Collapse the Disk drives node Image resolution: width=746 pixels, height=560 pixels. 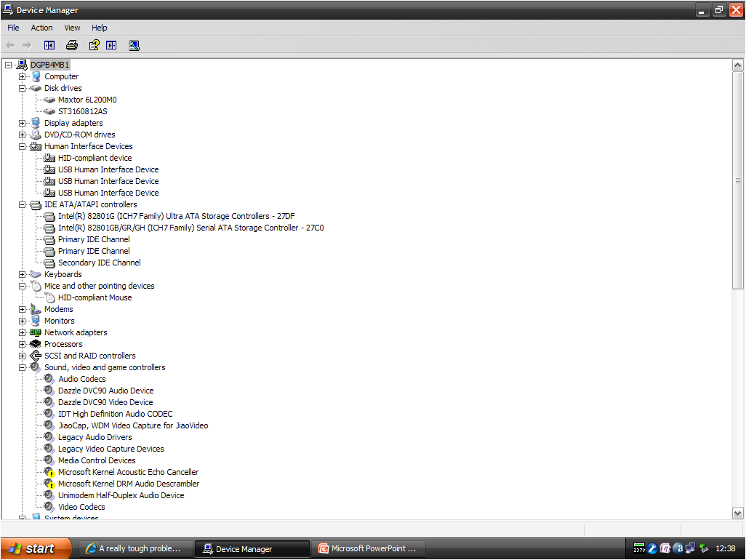pos(22,88)
